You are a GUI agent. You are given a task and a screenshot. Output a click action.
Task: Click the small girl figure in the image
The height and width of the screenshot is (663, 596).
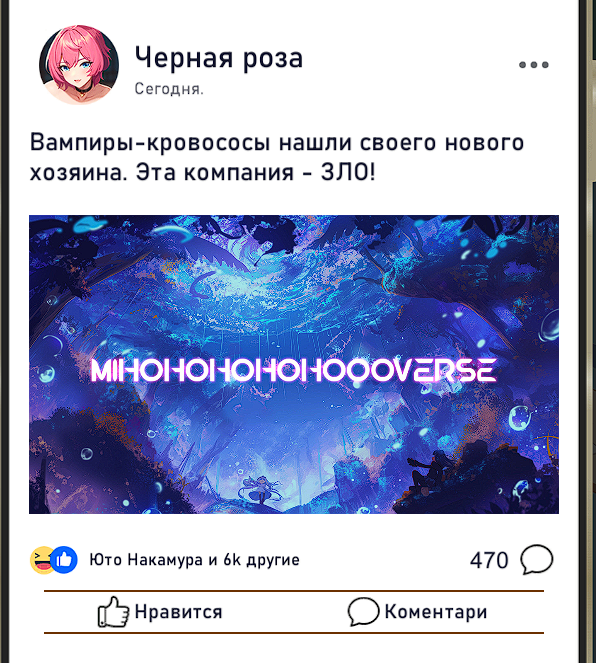coord(259,490)
